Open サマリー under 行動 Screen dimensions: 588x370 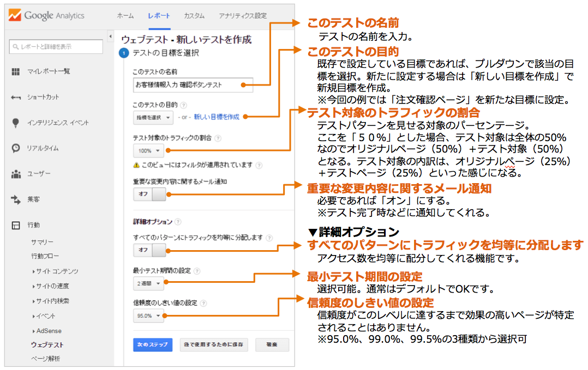tap(42, 242)
